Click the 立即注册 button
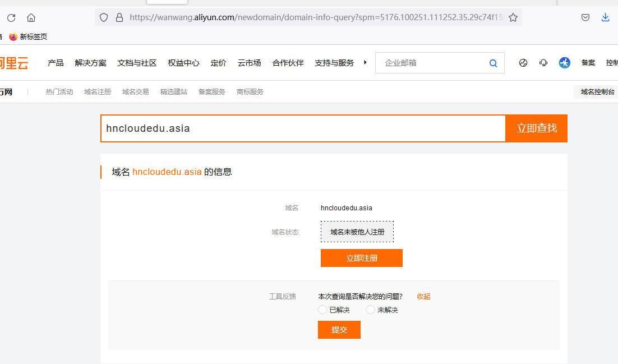This screenshot has width=618, height=364. pos(361,258)
